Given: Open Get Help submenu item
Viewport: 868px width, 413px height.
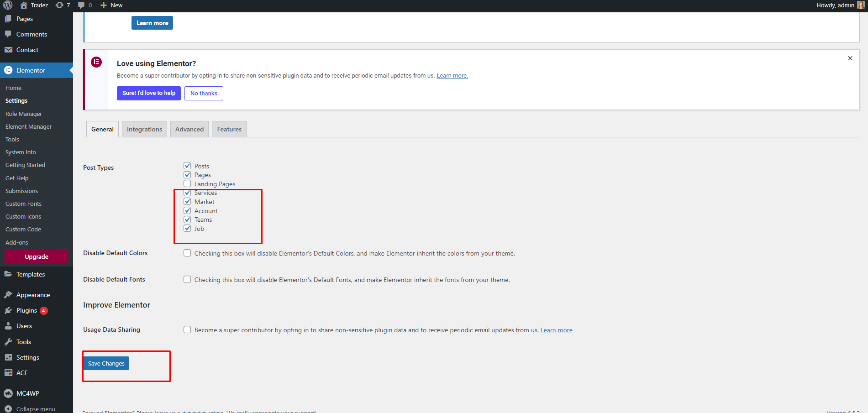Looking at the screenshot, I should point(17,178).
